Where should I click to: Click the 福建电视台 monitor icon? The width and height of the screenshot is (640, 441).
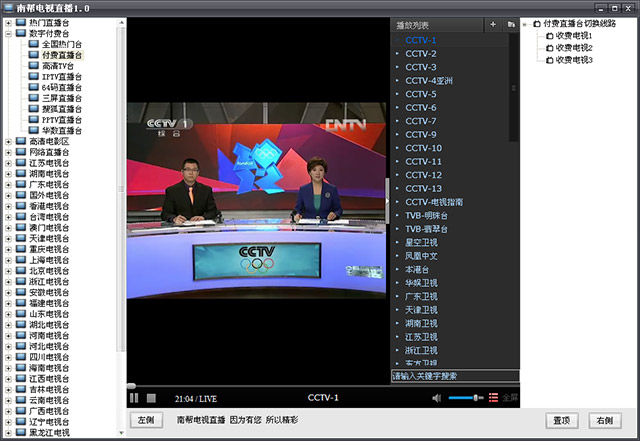[x=21, y=303]
